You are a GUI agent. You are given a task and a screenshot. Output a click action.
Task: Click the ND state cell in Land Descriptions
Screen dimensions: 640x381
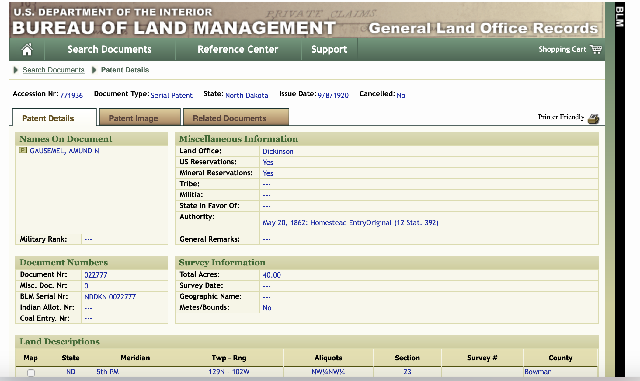click(x=71, y=372)
